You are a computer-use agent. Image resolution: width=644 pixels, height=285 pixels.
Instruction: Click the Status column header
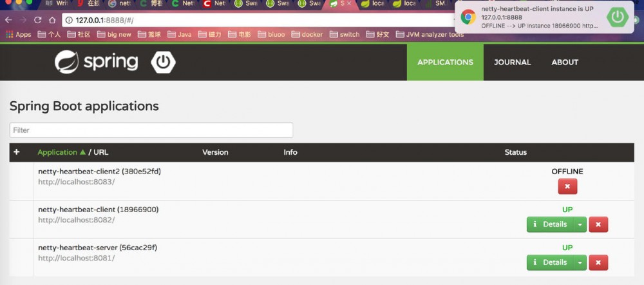[x=515, y=152]
